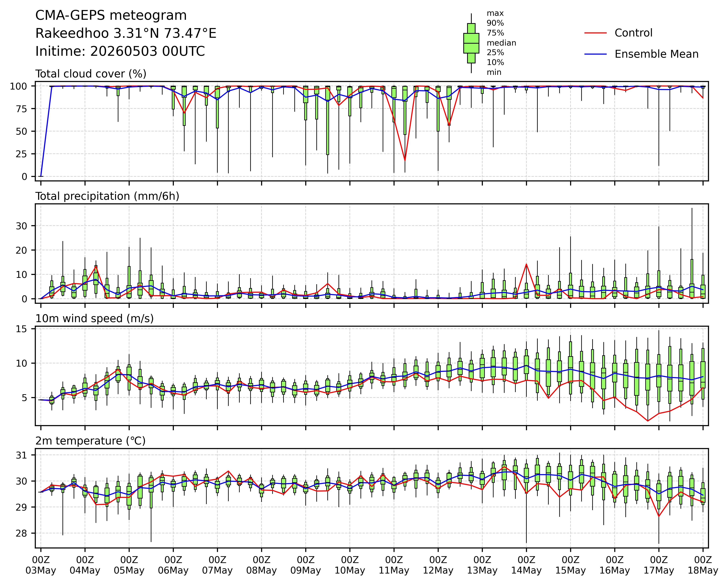Click the red precipitation peak near 14May
This screenshot has width=728, height=585.
point(526,264)
